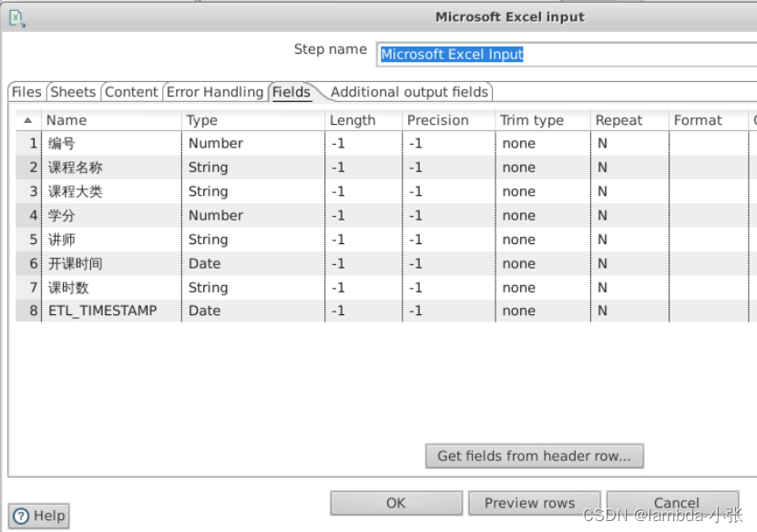Click Get fields from header row button
The height and width of the screenshot is (532, 757).
coord(534,455)
